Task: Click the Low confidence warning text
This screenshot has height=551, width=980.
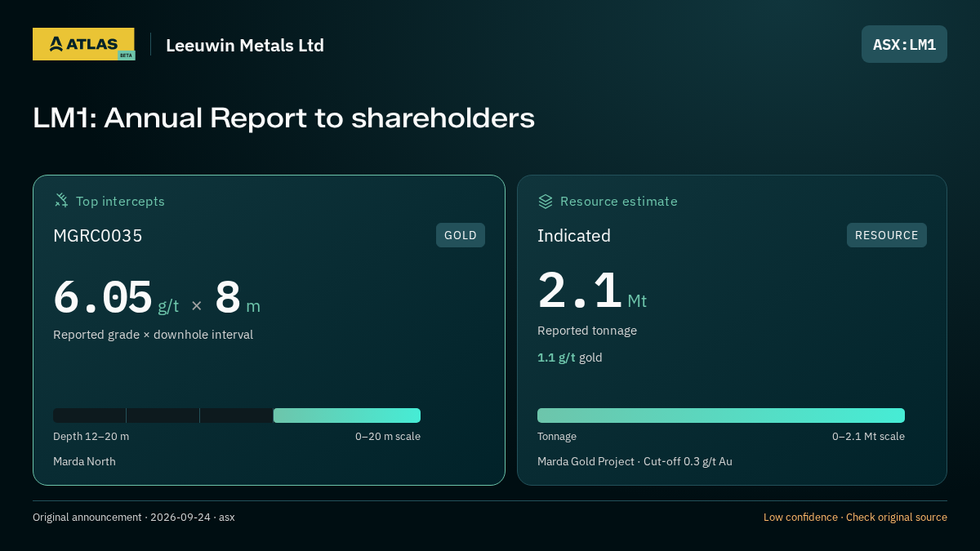Action: (x=800, y=518)
